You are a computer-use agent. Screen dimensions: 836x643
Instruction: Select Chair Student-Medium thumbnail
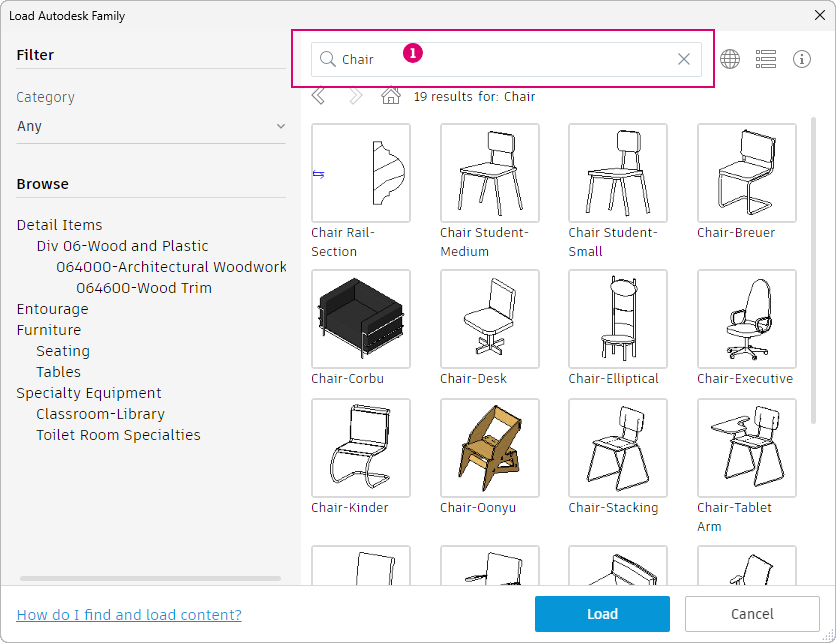tap(489, 173)
